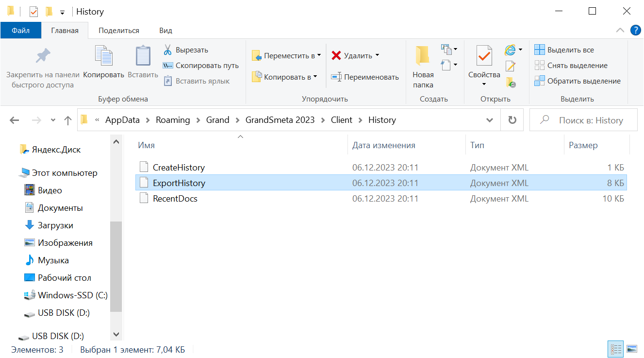Create a folder with Новая папка
Screen dimensions: 644x358
(423, 67)
